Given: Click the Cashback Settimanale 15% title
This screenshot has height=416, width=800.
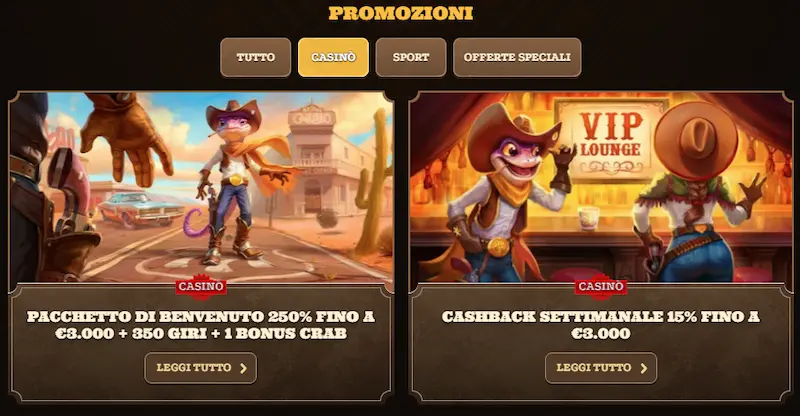Looking at the screenshot, I should pyautogui.click(x=601, y=325).
